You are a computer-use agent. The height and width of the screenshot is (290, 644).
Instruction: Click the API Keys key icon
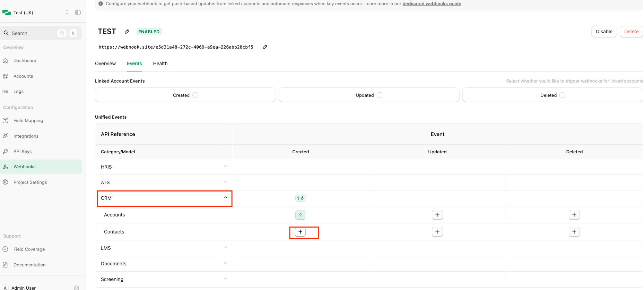click(x=5, y=151)
